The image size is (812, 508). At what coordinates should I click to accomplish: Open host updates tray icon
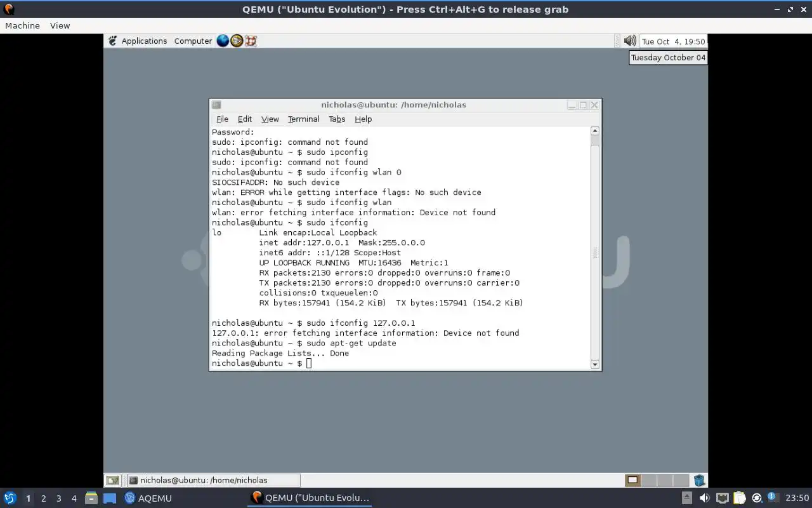pyautogui.click(x=756, y=498)
